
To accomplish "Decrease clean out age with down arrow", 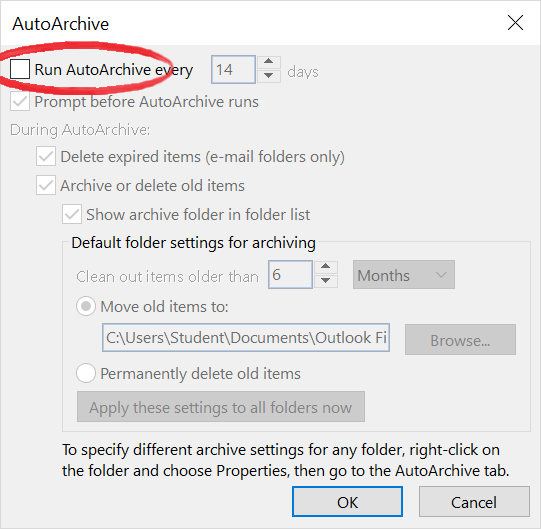I will [x=325, y=281].
